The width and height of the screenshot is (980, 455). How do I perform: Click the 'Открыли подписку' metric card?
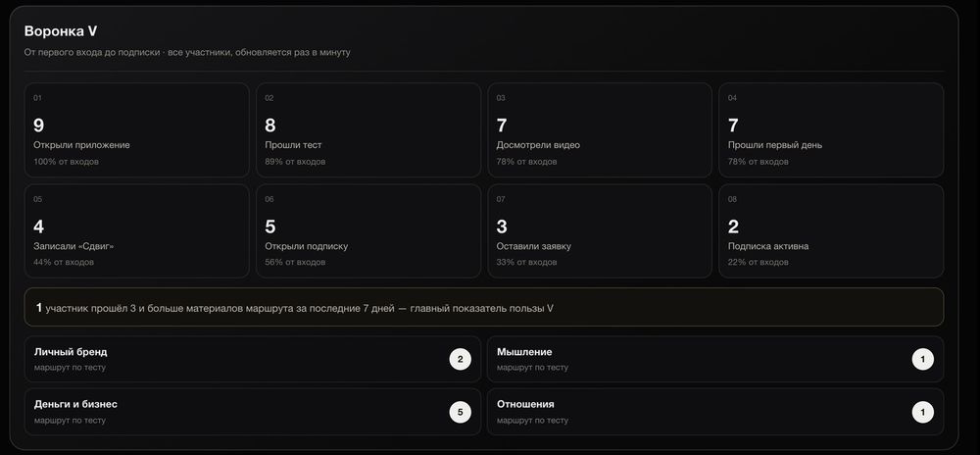(x=368, y=230)
